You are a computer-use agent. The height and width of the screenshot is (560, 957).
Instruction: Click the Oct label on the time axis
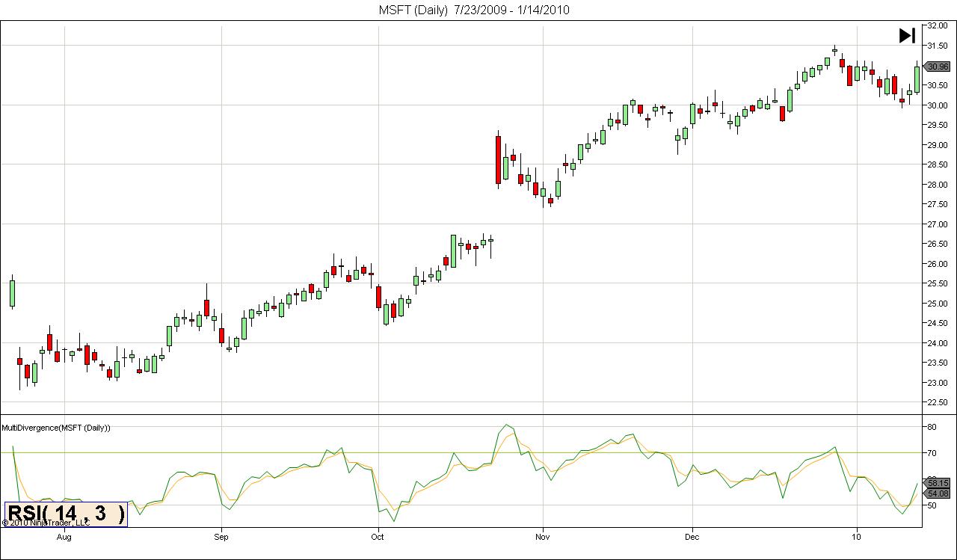378,536
